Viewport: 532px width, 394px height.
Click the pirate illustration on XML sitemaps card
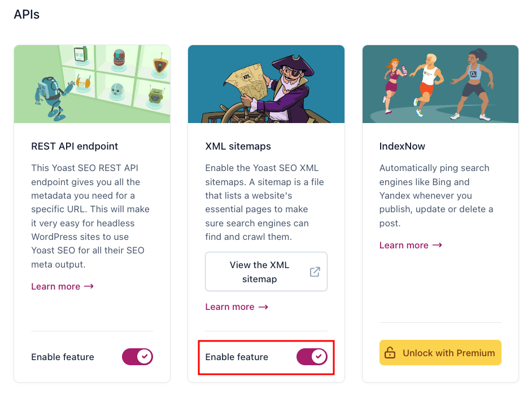coord(266,84)
